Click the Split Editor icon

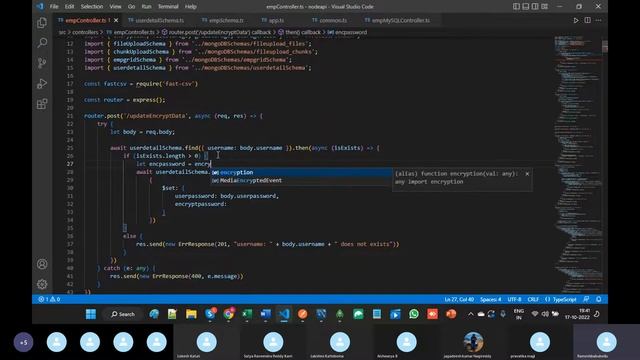click(x=587, y=20)
